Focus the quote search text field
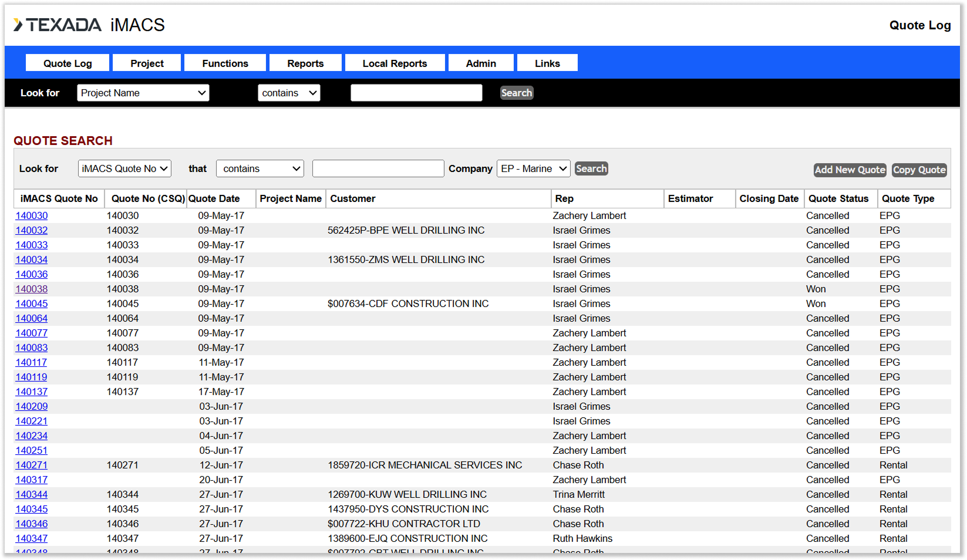 (x=378, y=168)
